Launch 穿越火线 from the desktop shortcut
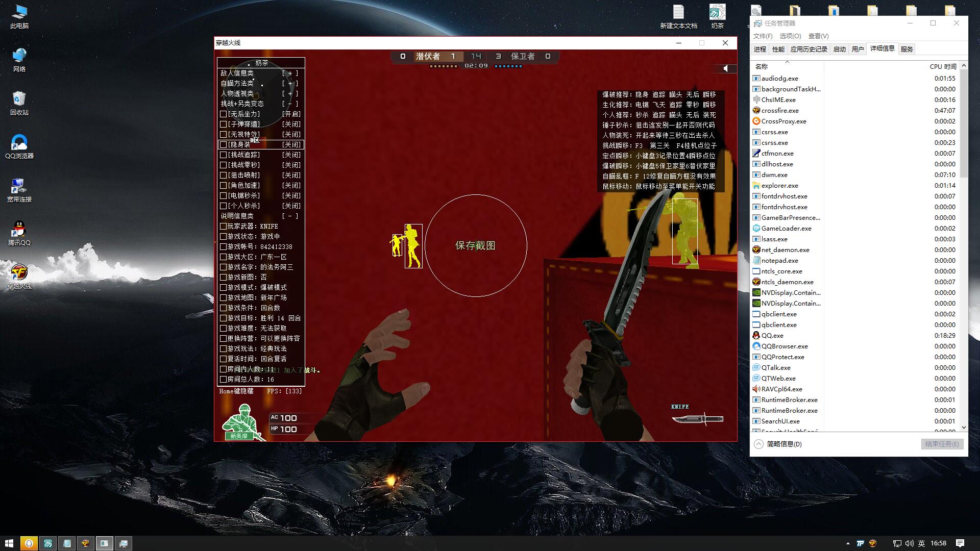980x551 pixels. click(19, 277)
